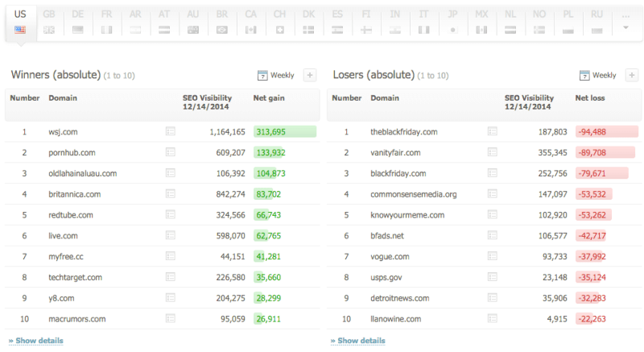Open the details icon for theblackfriday.com
Image resolution: width=644 pixels, height=352 pixels.
[492, 130]
